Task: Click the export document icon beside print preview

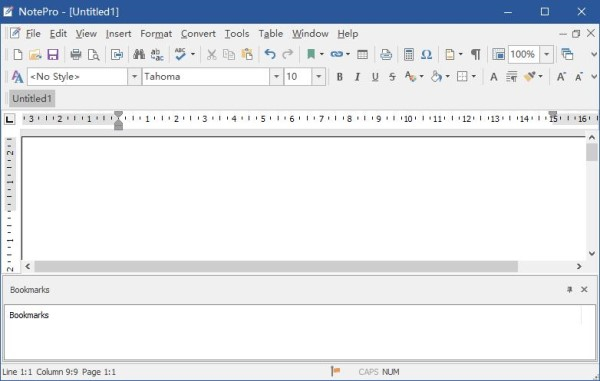Action: (x=116, y=54)
